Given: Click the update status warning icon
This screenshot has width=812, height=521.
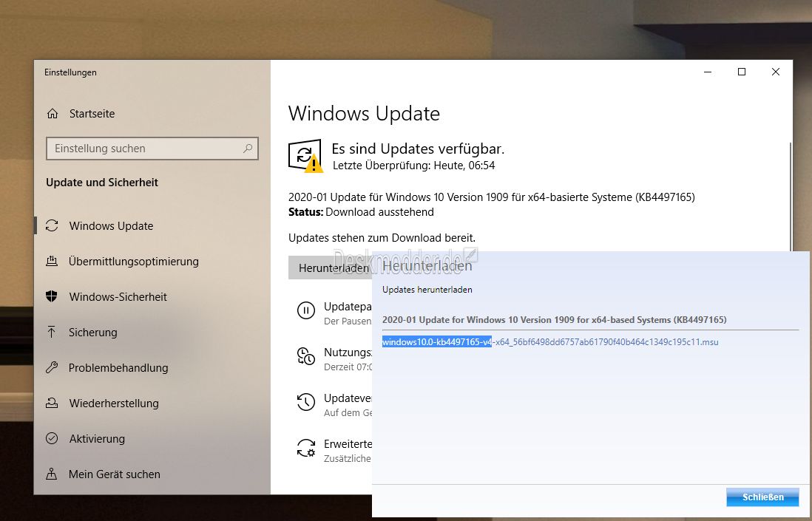Looking at the screenshot, I should click(x=305, y=155).
